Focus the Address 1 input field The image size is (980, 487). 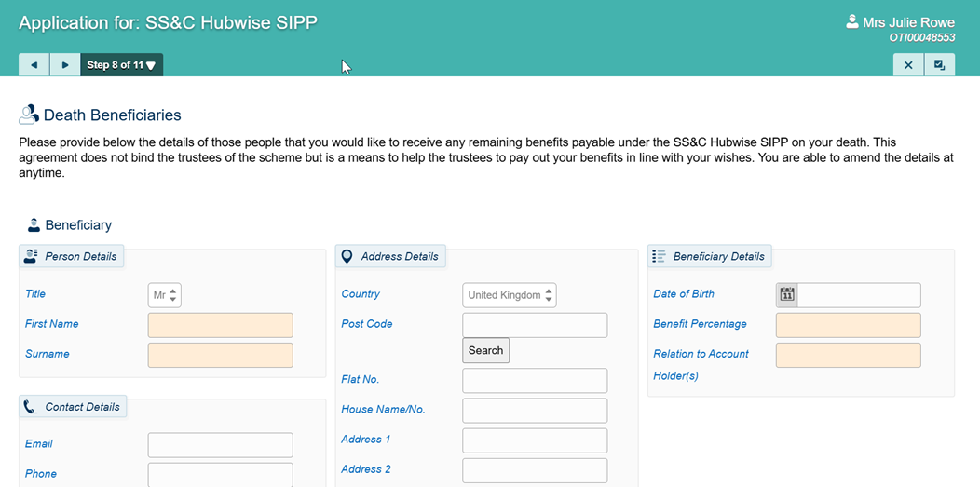(x=535, y=440)
